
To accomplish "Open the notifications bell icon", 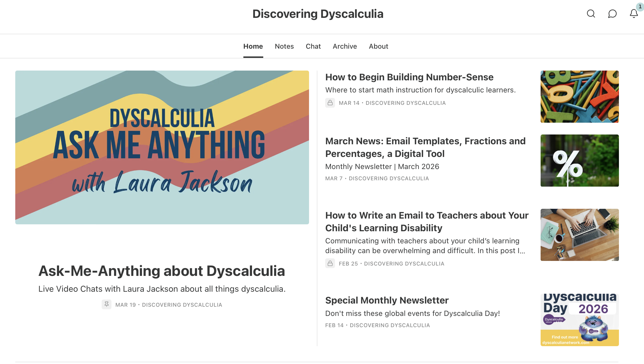I will (634, 14).
